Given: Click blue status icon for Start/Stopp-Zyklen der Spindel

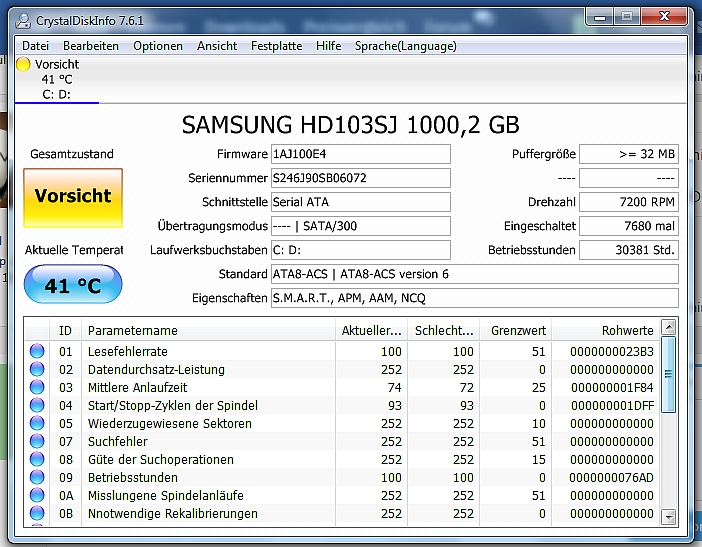Looking at the screenshot, I should 37,405.
